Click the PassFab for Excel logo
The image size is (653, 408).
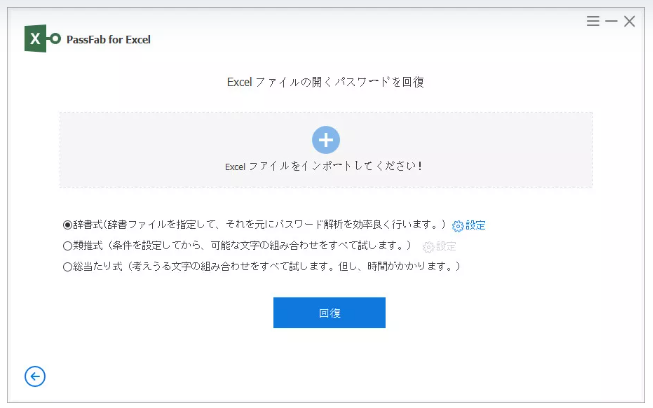(42, 38)
